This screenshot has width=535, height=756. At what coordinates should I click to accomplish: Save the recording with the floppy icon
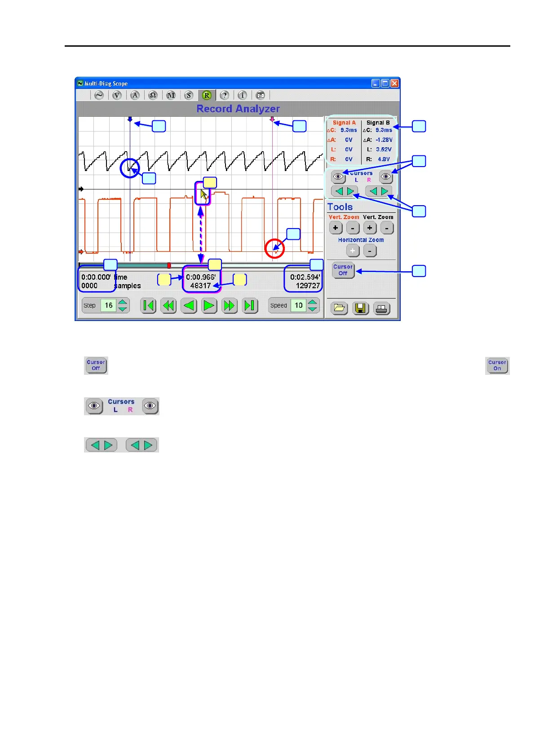[x=361, y=308]
